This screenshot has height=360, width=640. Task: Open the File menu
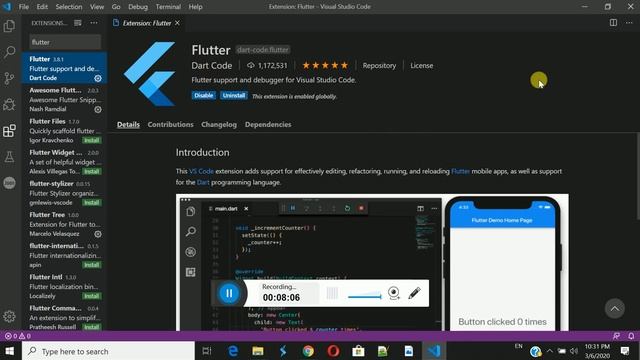click(x=24, y=7)
